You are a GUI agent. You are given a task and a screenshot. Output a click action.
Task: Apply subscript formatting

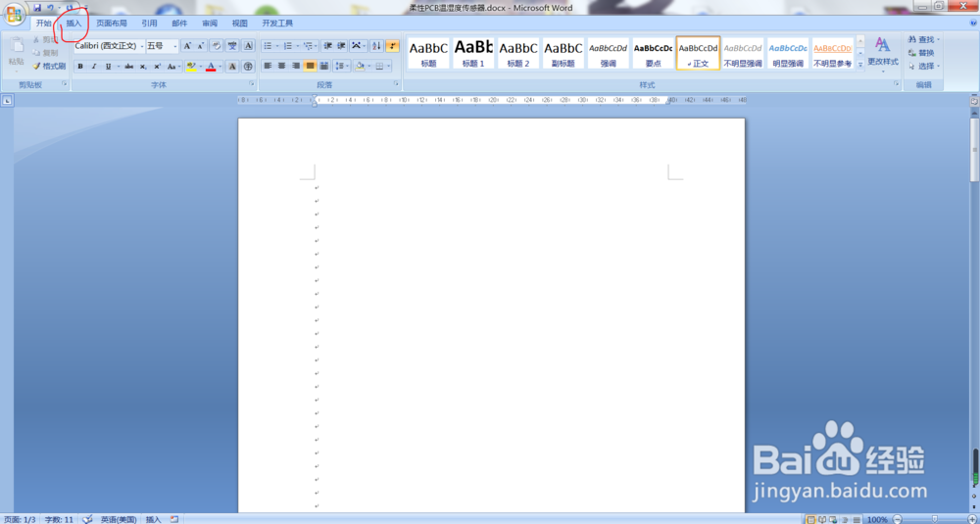[x=143, y=67]
